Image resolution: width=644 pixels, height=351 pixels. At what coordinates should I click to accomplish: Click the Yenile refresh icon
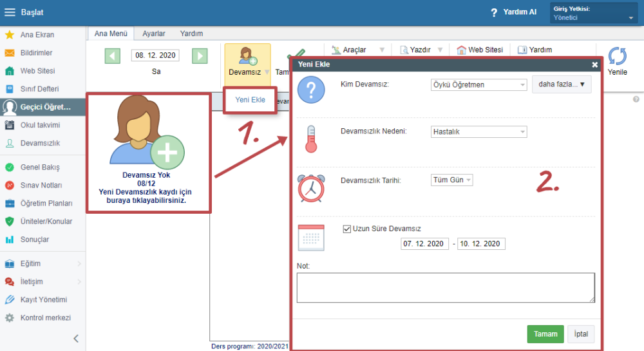(x=618, y=56)
